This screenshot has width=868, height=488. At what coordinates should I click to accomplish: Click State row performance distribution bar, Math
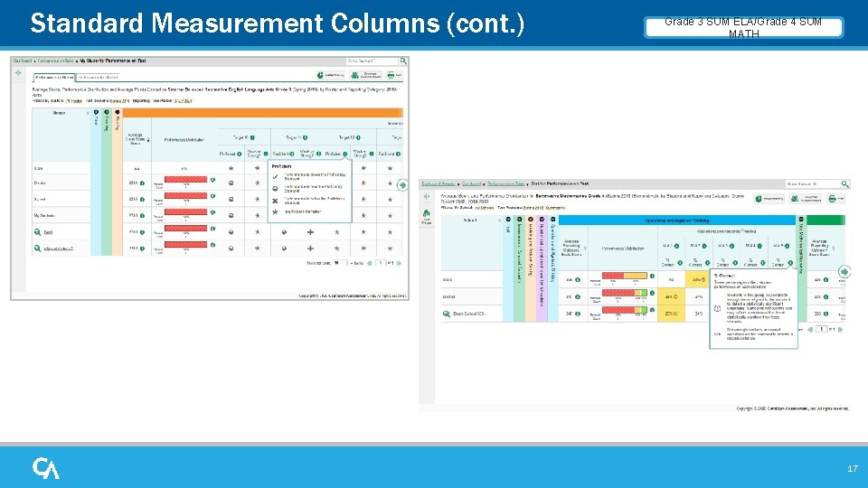(625, 276)
